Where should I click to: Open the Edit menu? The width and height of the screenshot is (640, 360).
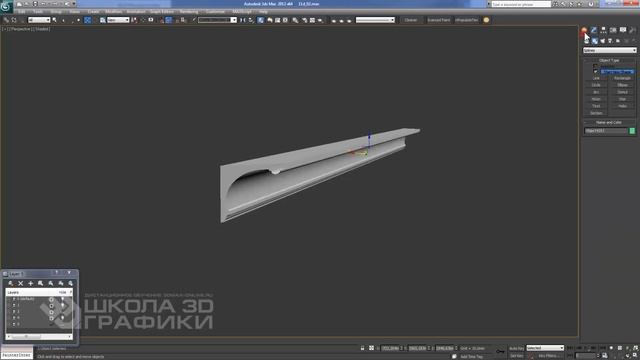point(22,12)
